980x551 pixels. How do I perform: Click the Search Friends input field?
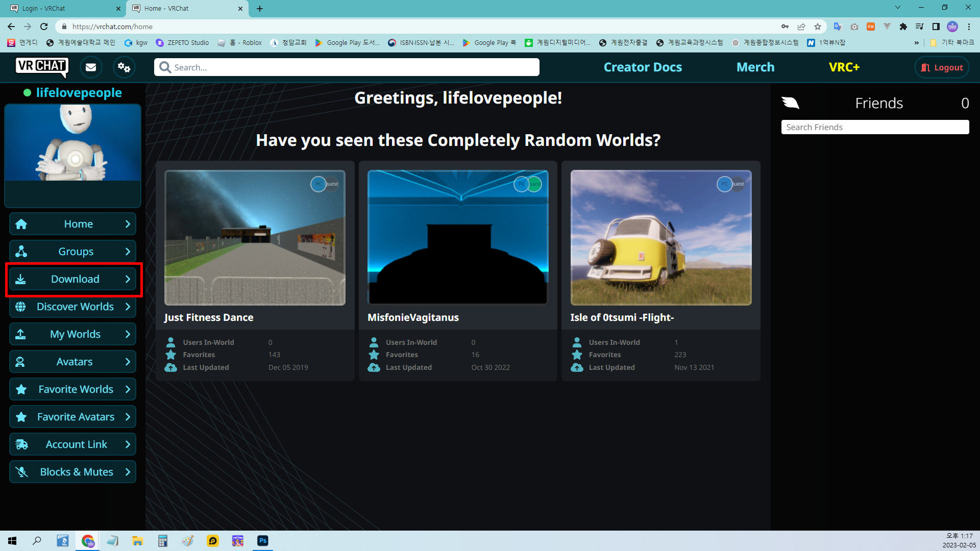[875, 127]
